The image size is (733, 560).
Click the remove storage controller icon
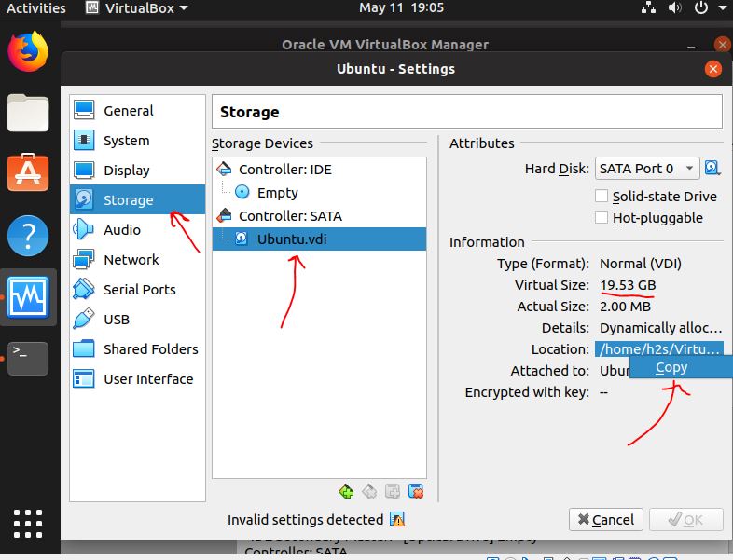[x=369, y=491]
